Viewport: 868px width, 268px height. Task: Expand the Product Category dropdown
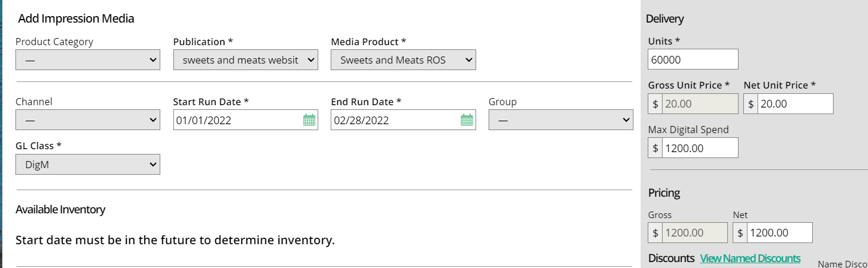87,60
